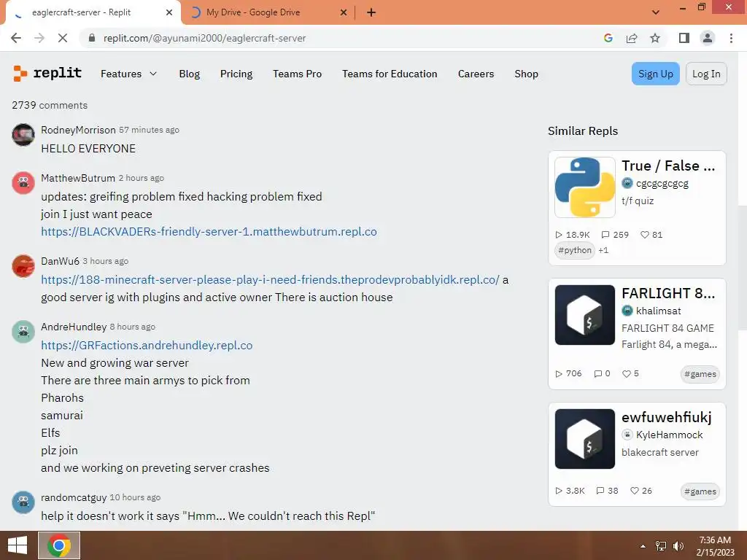Screen dimensions: 747x560
Task: Click the Sign Up button
Action: pyautogui.click(x=656, y=74)
